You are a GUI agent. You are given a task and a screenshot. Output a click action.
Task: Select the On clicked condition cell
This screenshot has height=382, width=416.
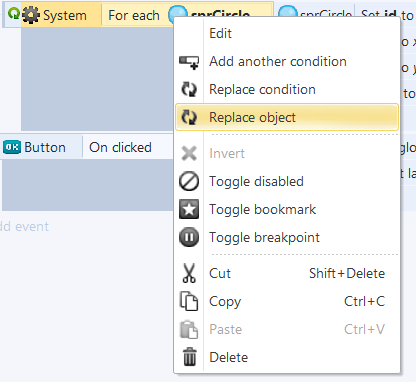pyautogui.click(x=128, y=147)
